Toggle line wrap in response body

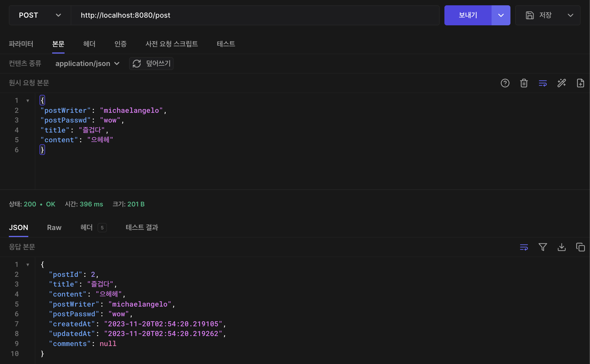click(524, 247)
